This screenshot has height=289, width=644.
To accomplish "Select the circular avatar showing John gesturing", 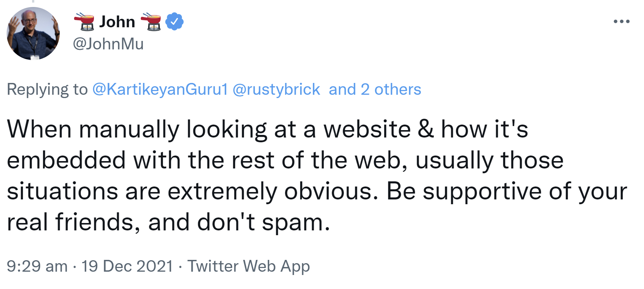I will [x=33, y=34].
